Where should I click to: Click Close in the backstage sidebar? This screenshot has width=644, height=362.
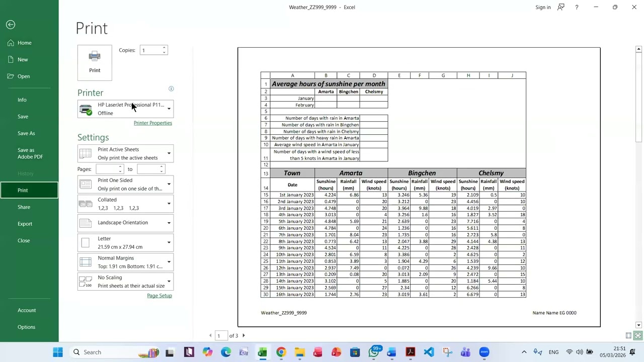pyautogui.click(x=29, y=240)
